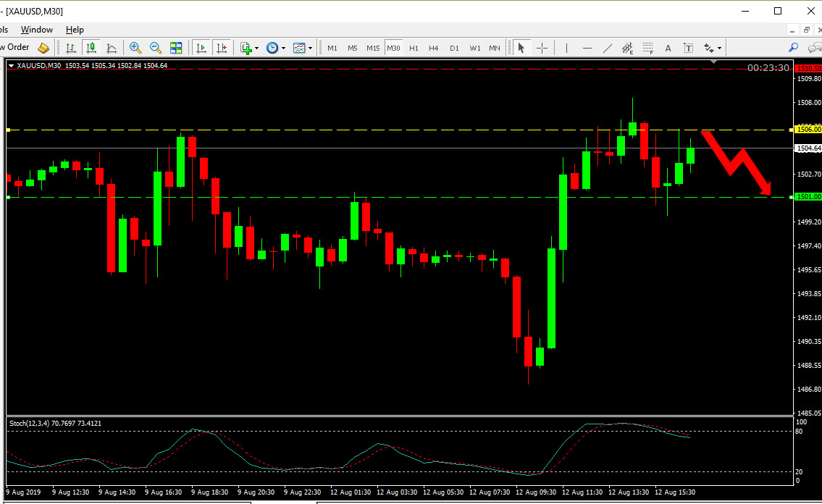This screenshot has height=504, width=822.
Task: Select the horizontal line drawing tool
Action: (x=587, y=48)
